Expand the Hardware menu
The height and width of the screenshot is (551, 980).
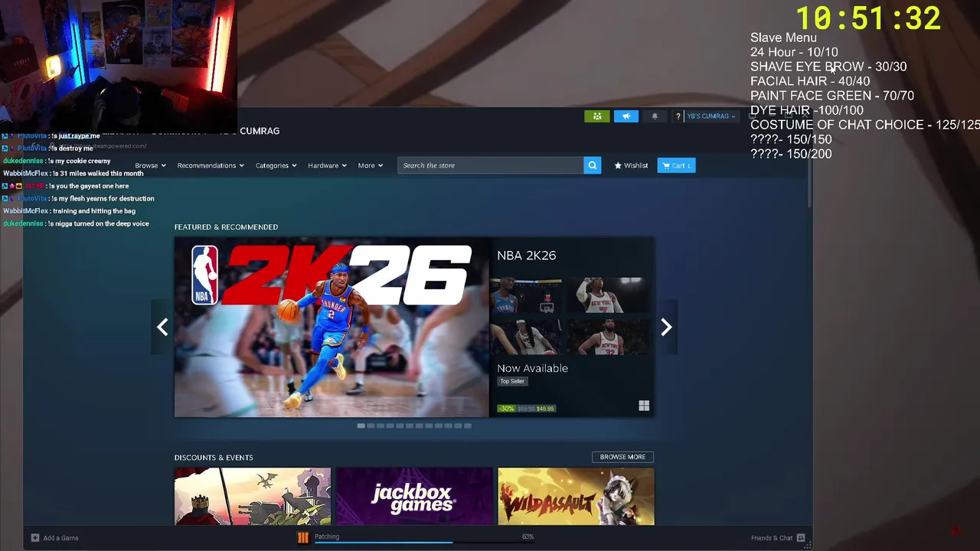327,165
